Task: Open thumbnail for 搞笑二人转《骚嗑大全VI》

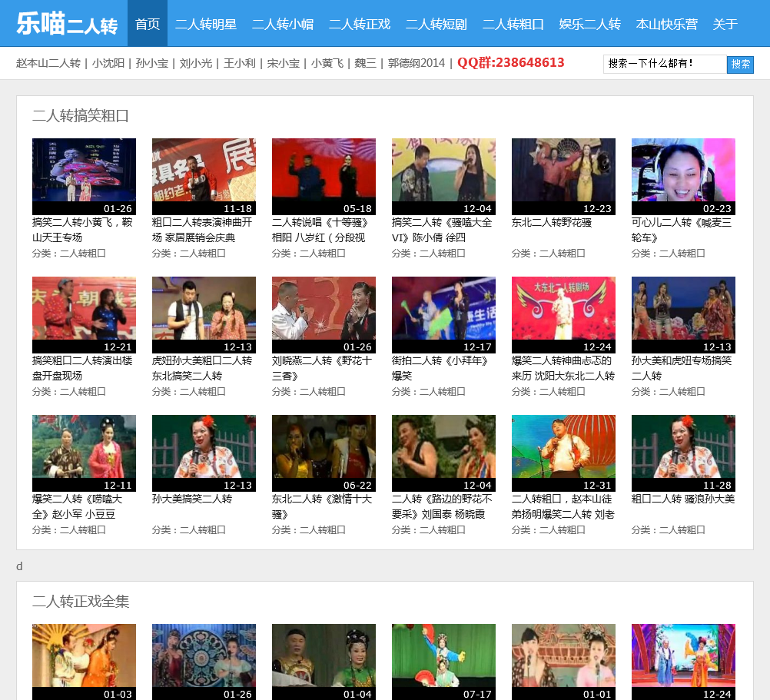Action: click(443, 176)
